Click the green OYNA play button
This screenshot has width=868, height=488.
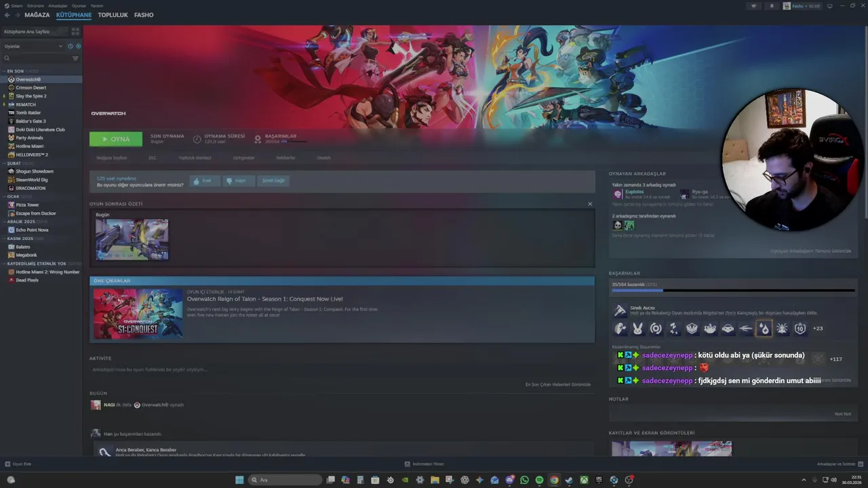pos(116,139)
